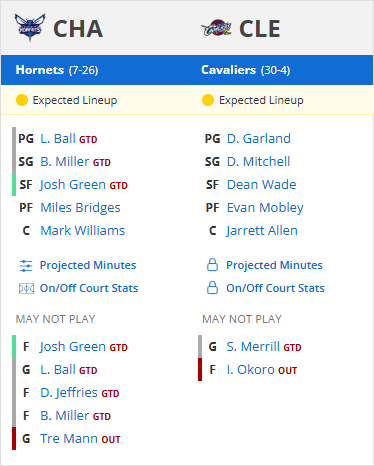Open Cavaliers Projected Minutes link
Screen dimensions: 374x466
274,265
